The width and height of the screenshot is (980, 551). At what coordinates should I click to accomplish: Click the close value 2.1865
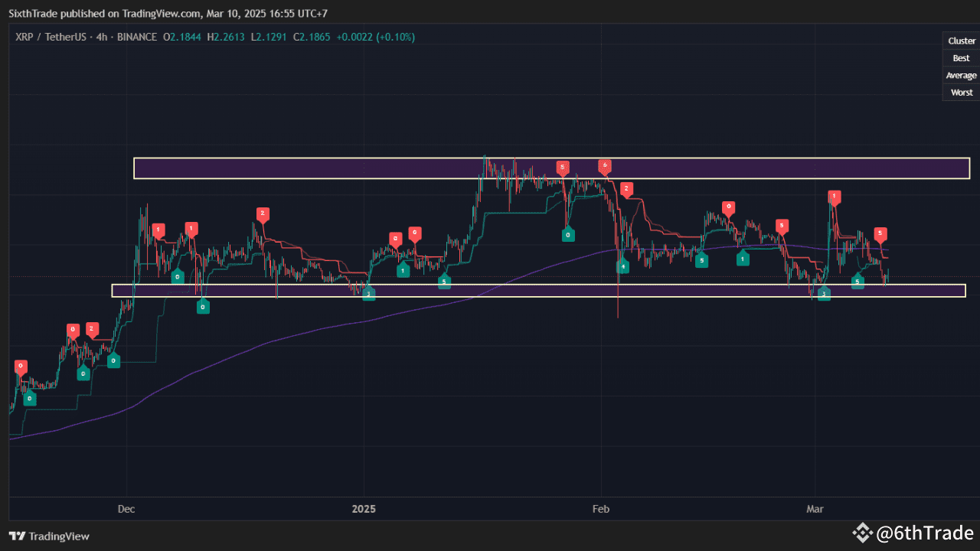[316, 37]
